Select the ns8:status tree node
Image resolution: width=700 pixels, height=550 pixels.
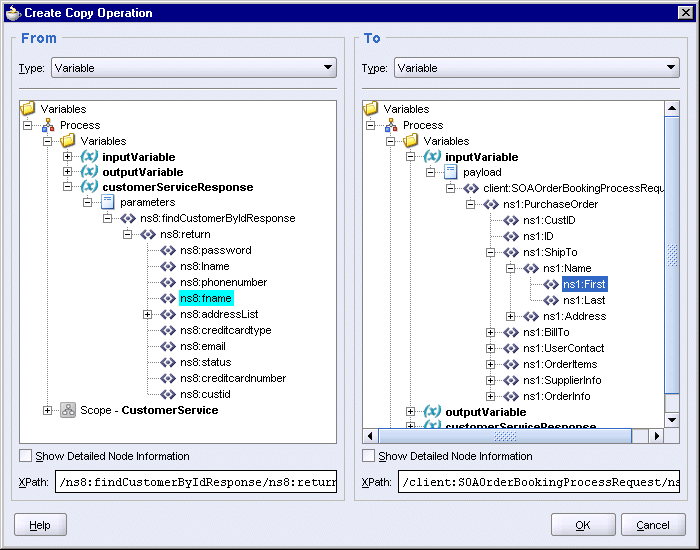click(206, 362)
